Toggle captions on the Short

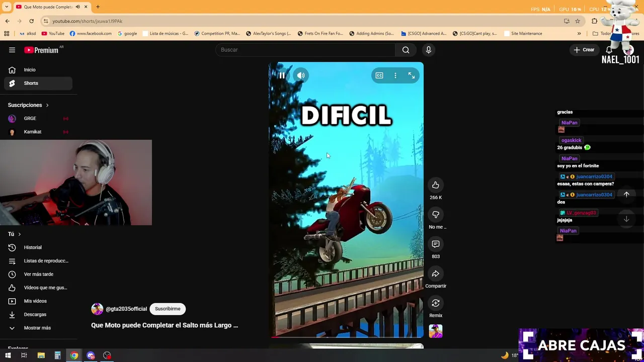tap(379, 75)
